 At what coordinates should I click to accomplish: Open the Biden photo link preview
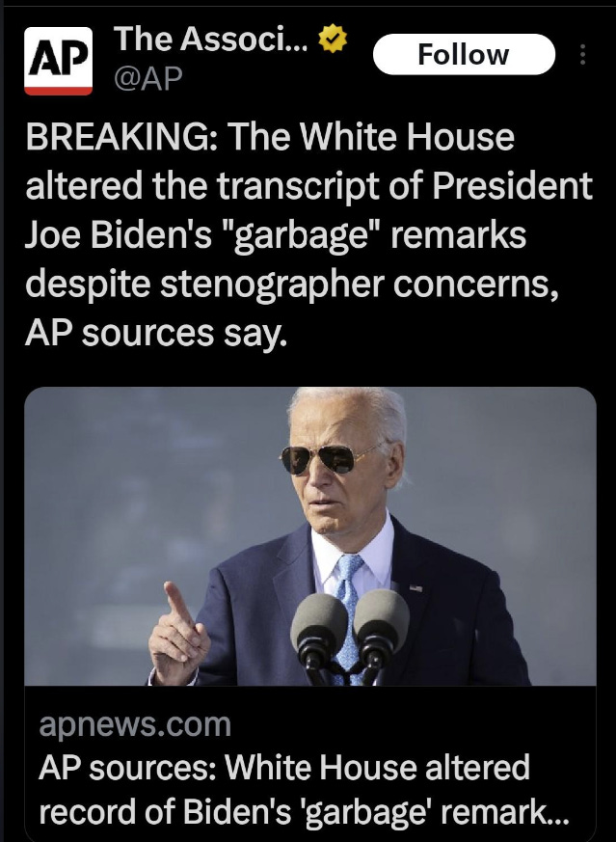310,536
